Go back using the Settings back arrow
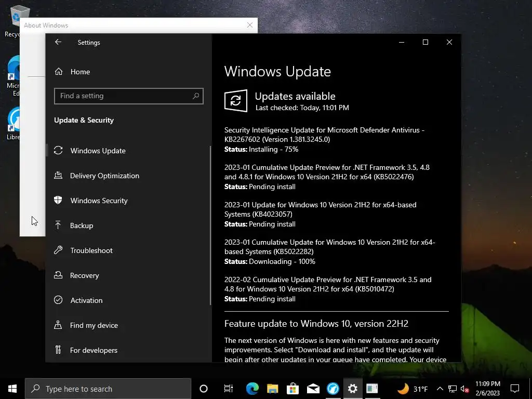The height and width of the screenshot is (399, 532). tap(58, 42)
